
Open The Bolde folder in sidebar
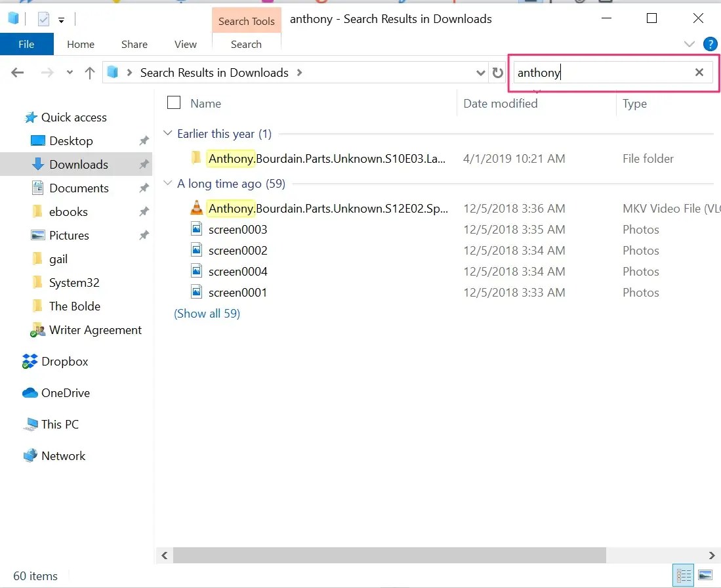pos(75,306)
